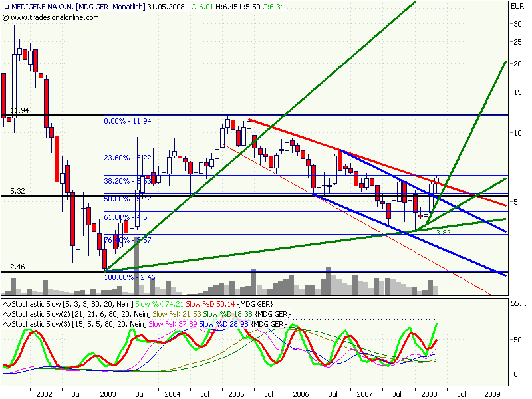
Task: Select Stochastic Slow [5, 3, 3, 80, 20, Nein] label
Action: [72, 305]
